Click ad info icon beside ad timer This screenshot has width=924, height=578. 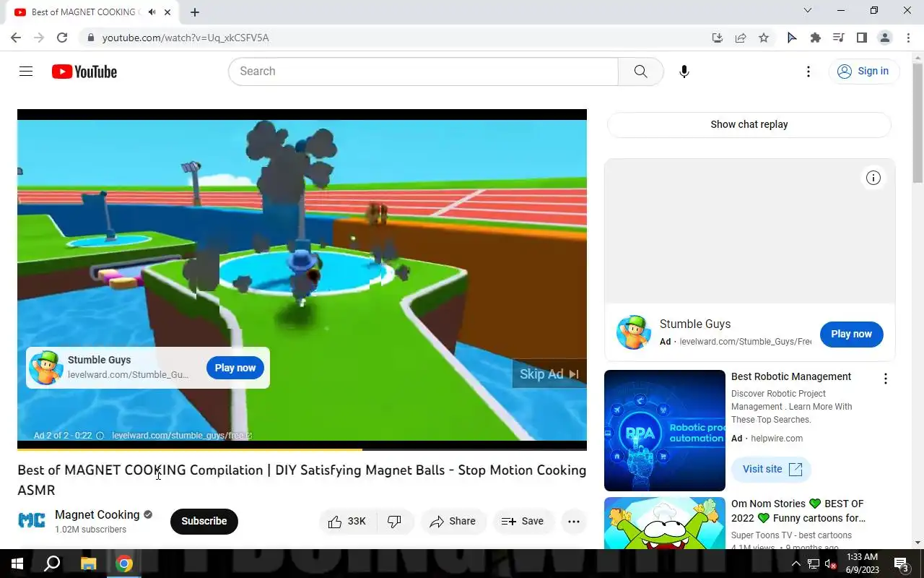(100, 436)
